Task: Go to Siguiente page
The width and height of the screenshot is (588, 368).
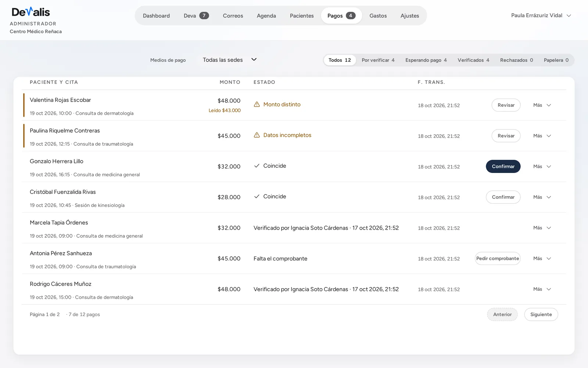Action: (x=541, y=315)
